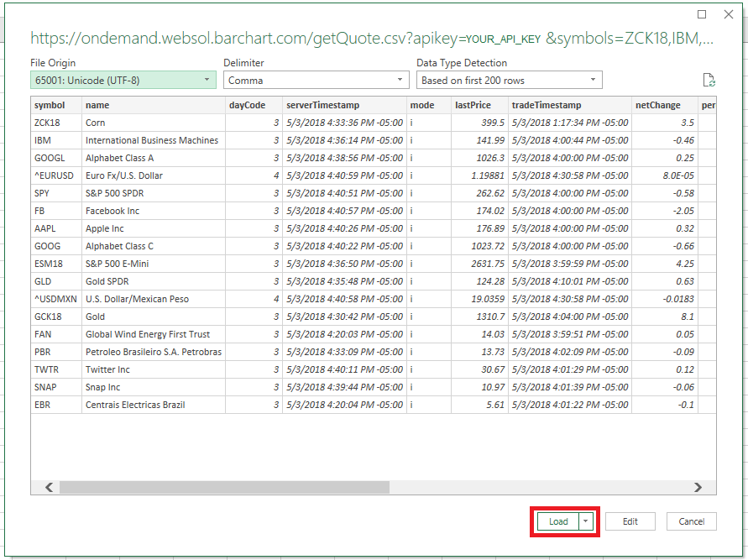Click the horizontal scrollbar thumb

click(x=224, y=487)
